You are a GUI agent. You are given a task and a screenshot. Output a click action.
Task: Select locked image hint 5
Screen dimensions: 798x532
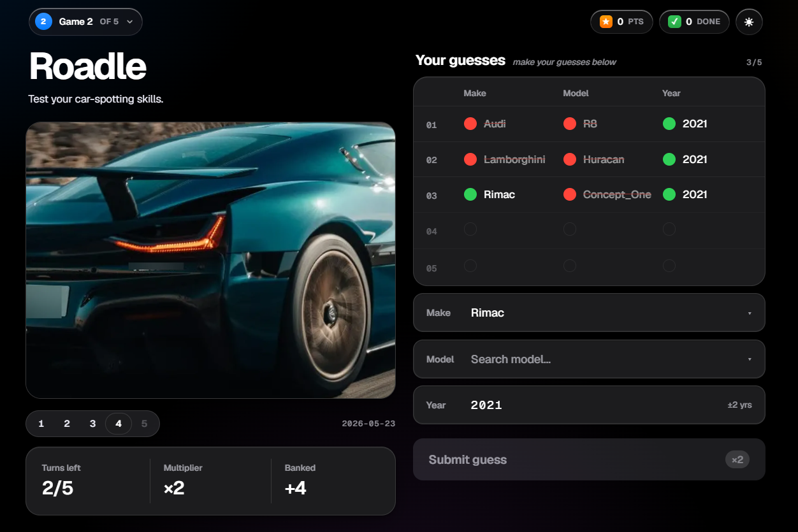click(144, 424)
